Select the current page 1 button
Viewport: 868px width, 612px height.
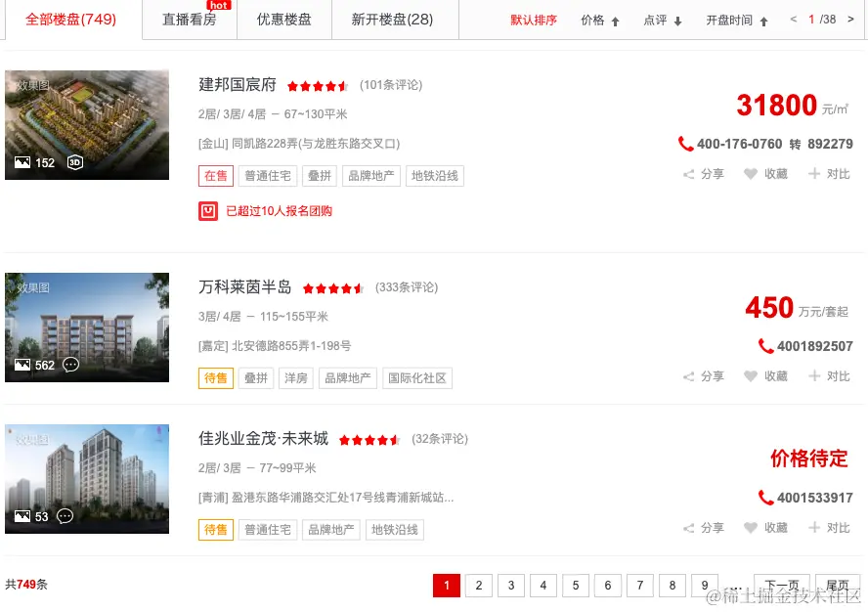click(447, 586)
